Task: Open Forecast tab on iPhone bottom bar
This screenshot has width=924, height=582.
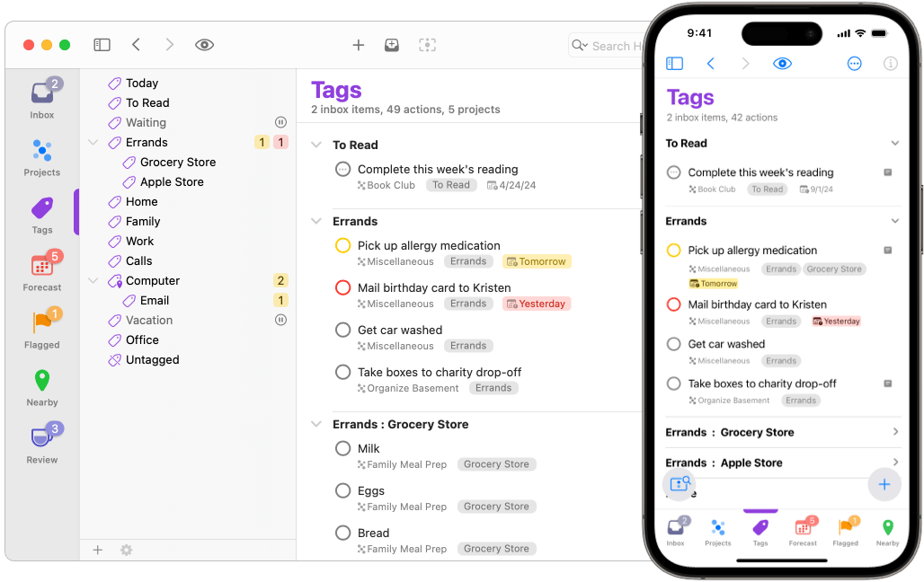Action: 804,532
